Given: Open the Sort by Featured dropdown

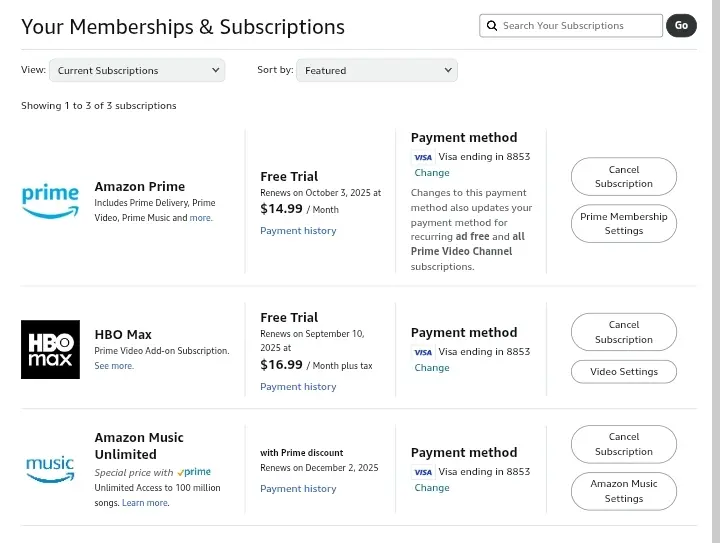Looking at the screenshot, I should [x=377, y=70].
